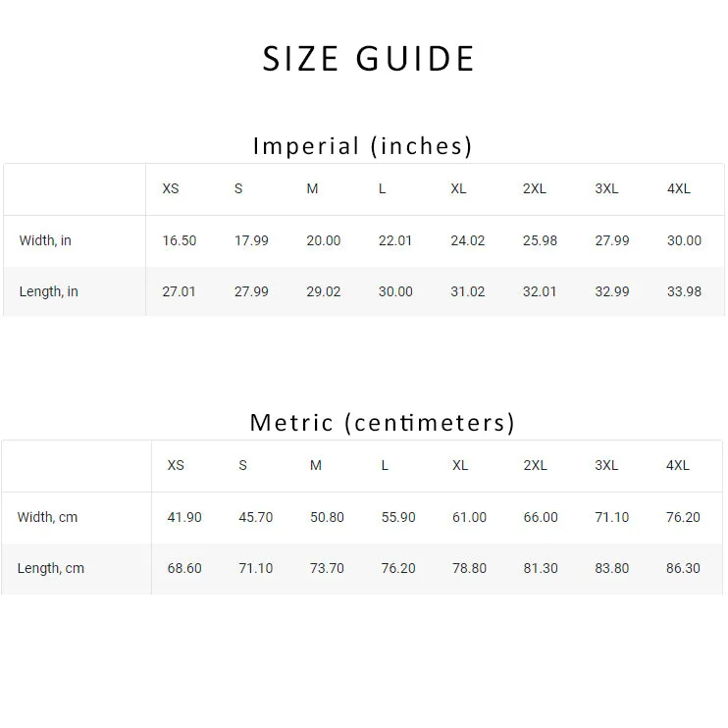Screen dimensions: 728x728
Task: Select the 4XL column header in inches table
Action: tap(679, 188)
